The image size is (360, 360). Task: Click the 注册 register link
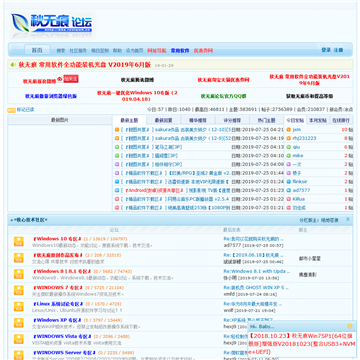pyautogui.click(x=338, y=50)
